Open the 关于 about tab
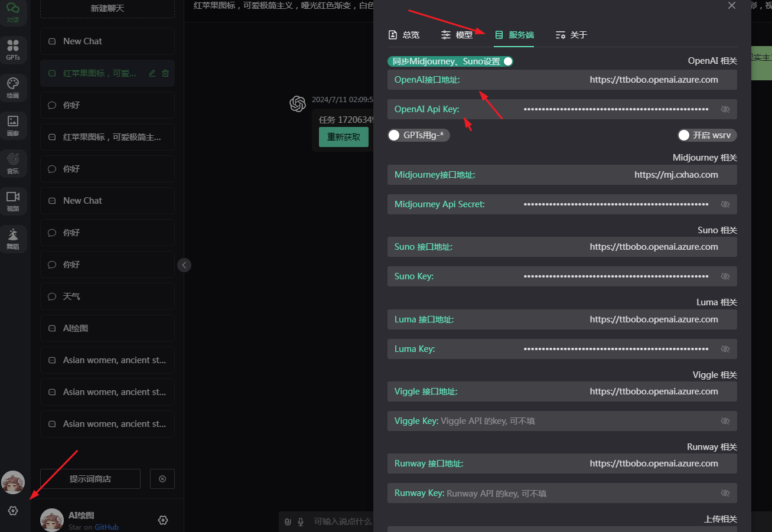The height and width of the screenshot is (532, 772). [571, 35]
